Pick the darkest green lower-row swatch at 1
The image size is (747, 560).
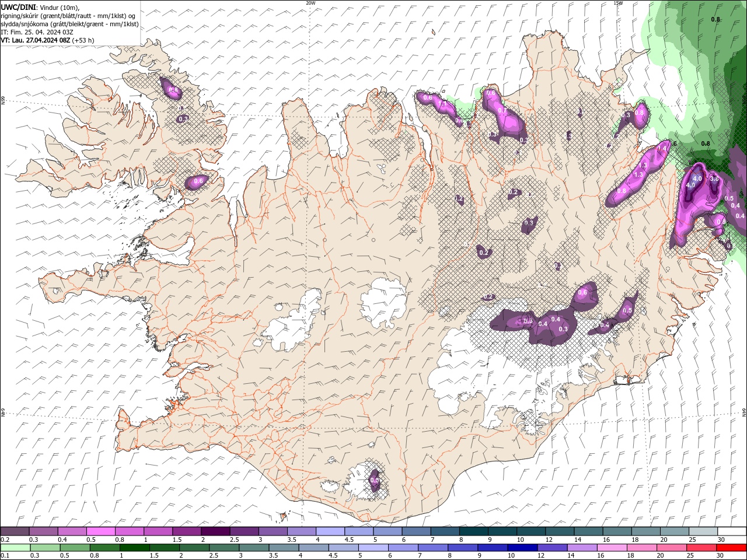[x=134, y=548]
